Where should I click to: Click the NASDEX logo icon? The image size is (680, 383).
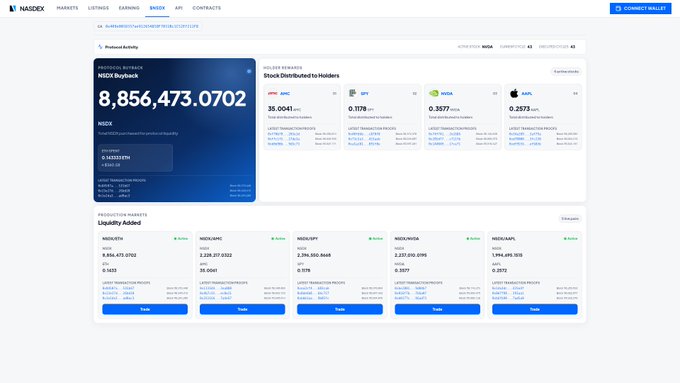[x=13, y=8]
